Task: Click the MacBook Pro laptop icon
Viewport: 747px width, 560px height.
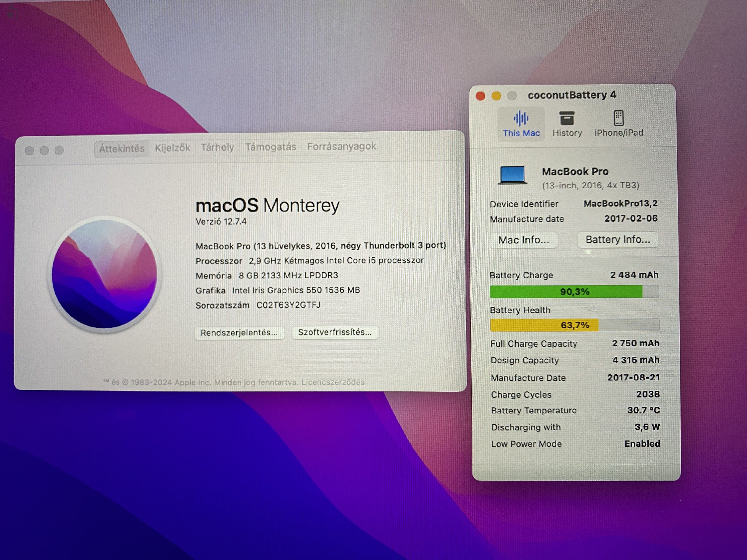Action: tap(512, 175)
